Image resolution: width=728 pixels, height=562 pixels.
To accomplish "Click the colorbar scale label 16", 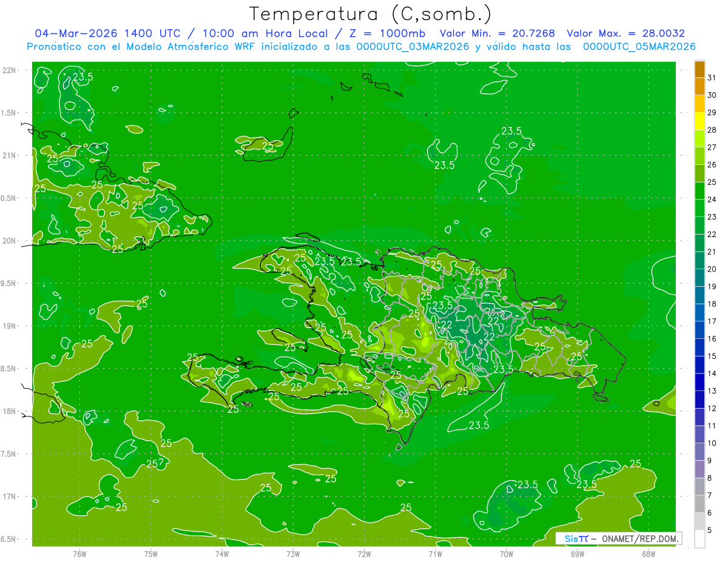I will click(x=712, y=339).
